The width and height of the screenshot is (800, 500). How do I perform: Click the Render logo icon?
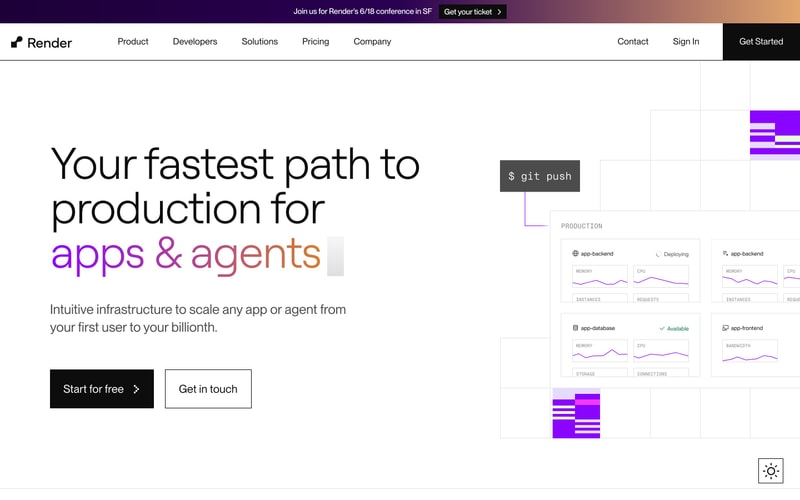17,42
